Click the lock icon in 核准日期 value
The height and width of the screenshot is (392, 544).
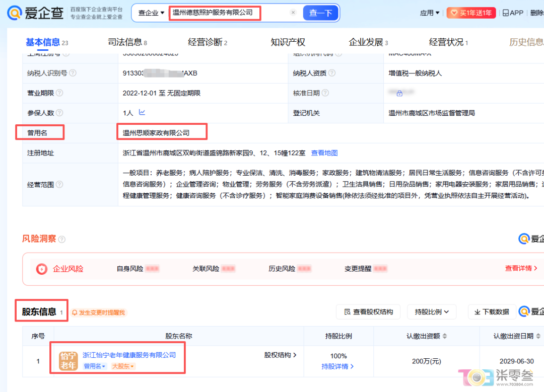click(399, 93)
